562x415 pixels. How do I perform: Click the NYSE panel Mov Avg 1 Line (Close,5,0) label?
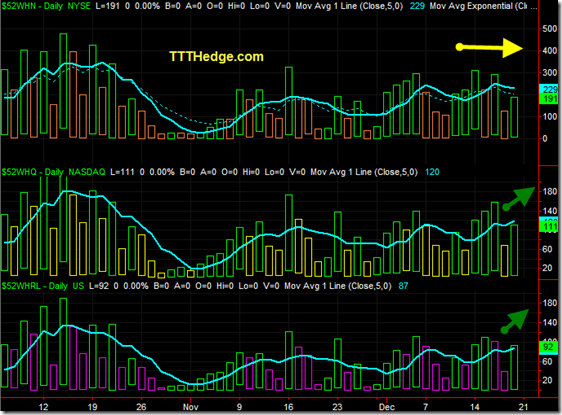coord(349,6)
